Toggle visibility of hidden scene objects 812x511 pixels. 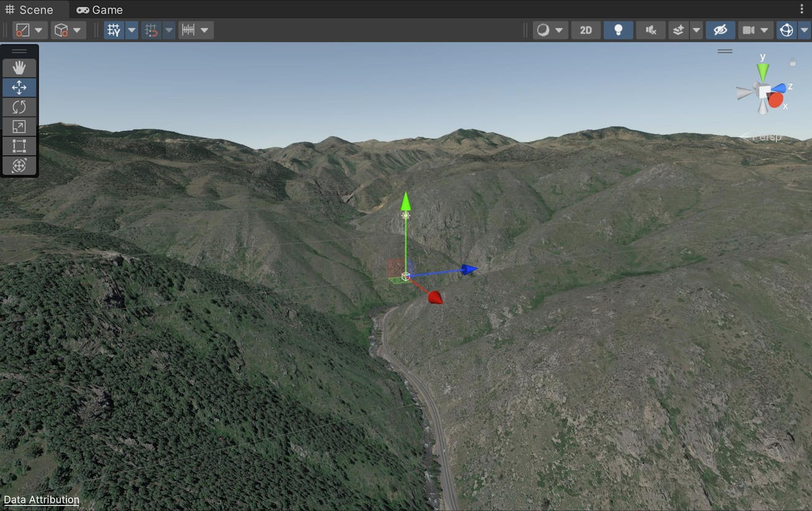[720, 29]
